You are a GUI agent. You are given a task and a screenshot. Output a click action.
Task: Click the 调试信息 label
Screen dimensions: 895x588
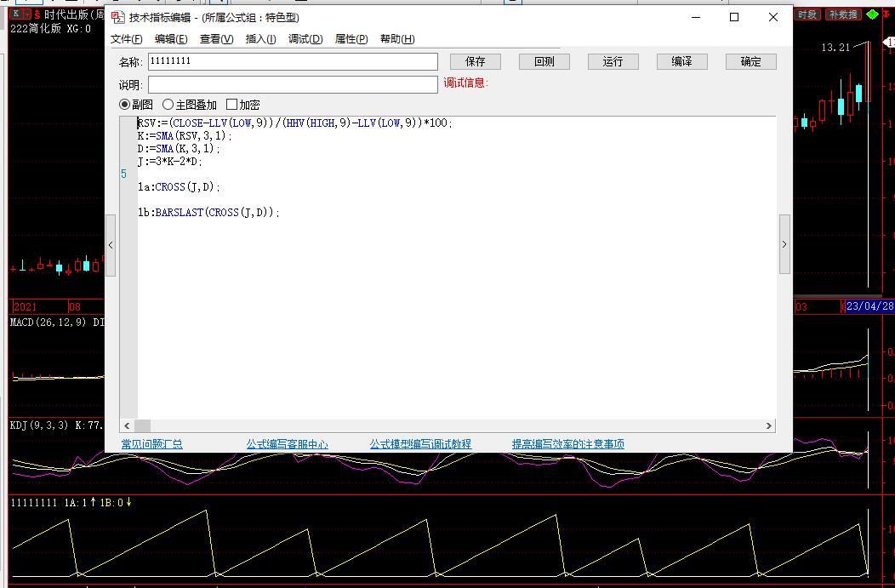(x=465, y=83)
